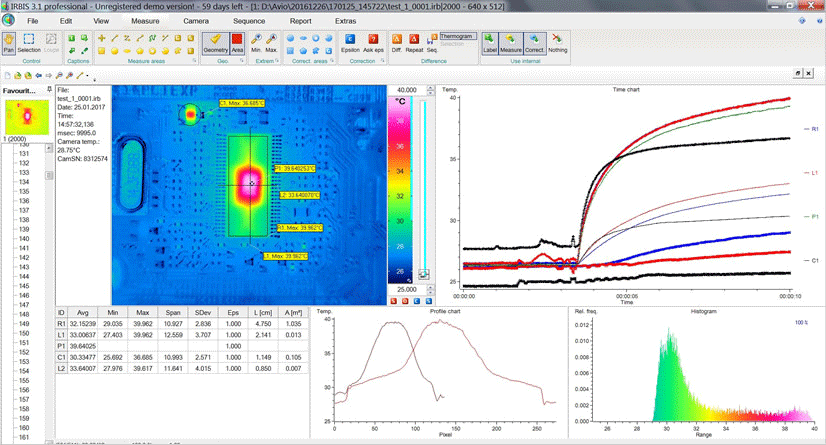Click Nothing in Use internal group
826x445 pixels.
(557, 43)
